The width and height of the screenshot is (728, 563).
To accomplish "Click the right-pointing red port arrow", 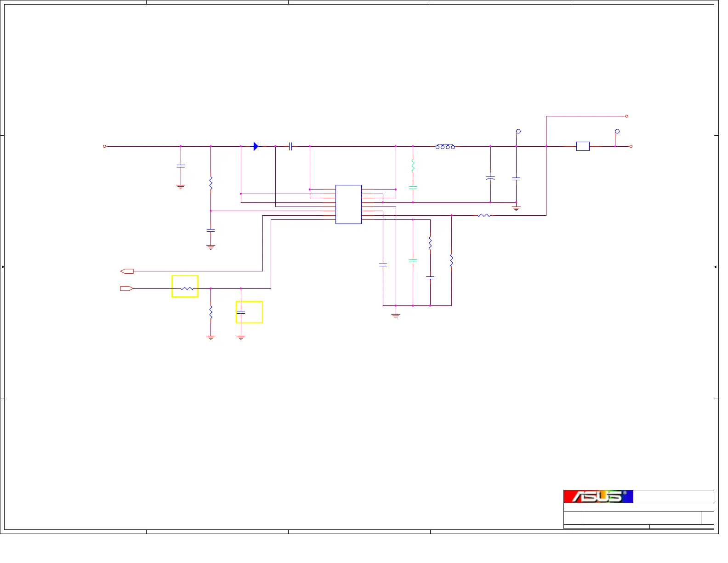I will [x=127, y=288].
